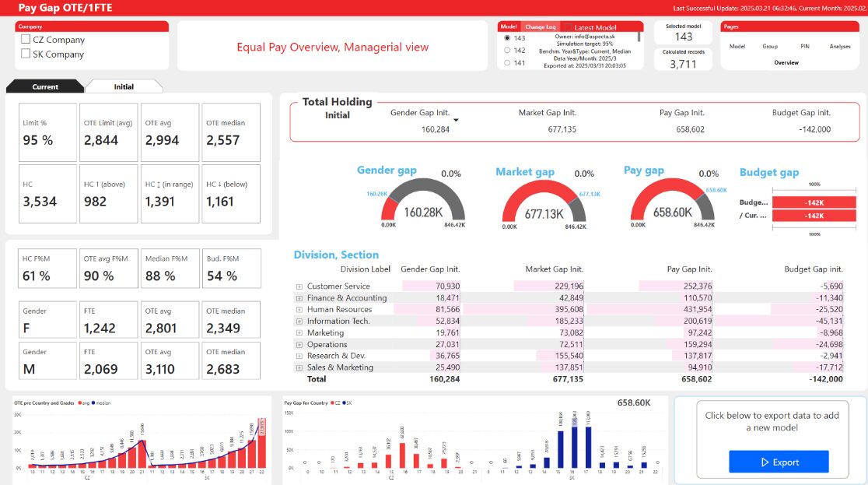
Task: Expand the Information Tech. row
Action: tap(299, 322)
